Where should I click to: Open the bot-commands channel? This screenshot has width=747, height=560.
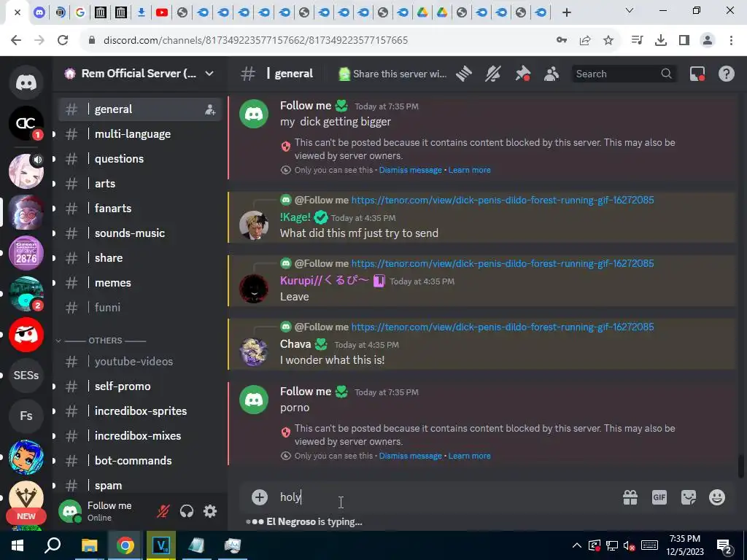click(x=140, y=461)
